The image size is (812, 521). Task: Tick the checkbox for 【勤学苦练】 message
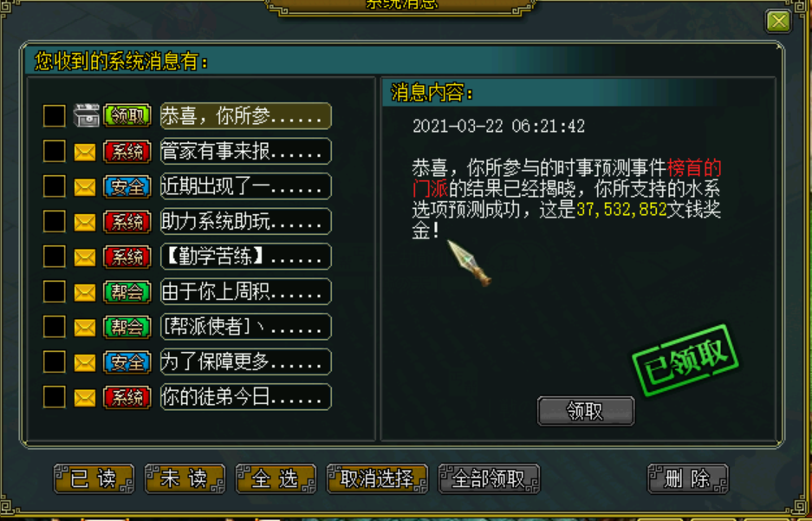tap(55, 257)
